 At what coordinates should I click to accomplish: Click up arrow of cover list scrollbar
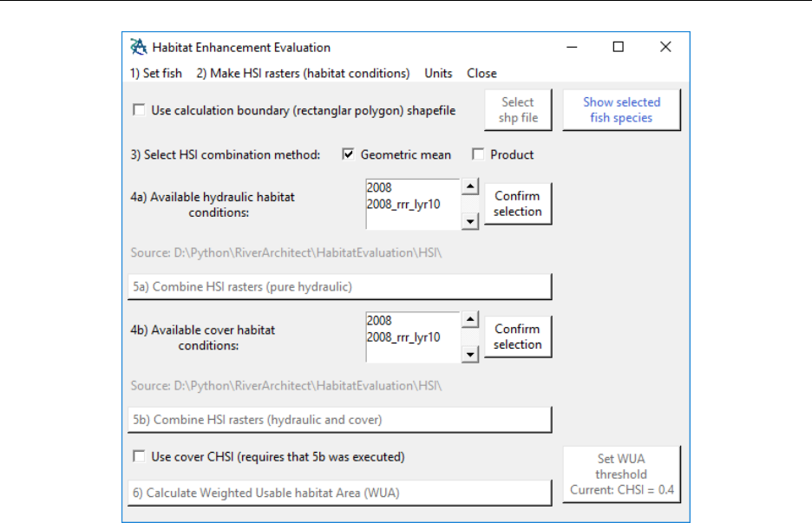click(x=469, y=319)
